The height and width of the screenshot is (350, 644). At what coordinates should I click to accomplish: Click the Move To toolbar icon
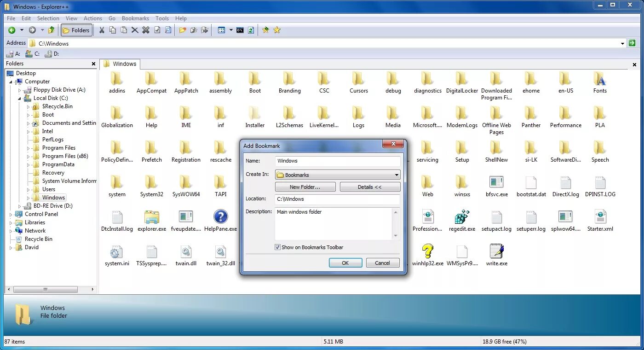(x=205, y=30)
